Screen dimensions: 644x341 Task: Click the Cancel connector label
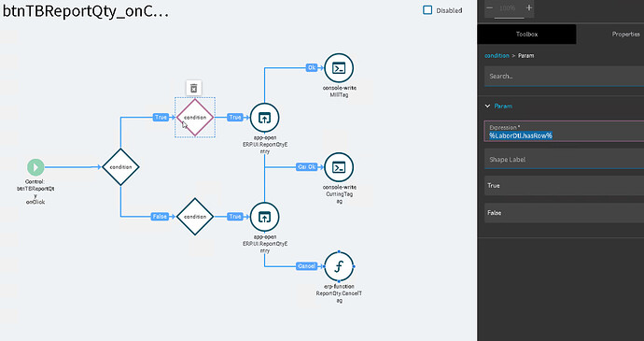pyautogui.click(x=307, y=266)
